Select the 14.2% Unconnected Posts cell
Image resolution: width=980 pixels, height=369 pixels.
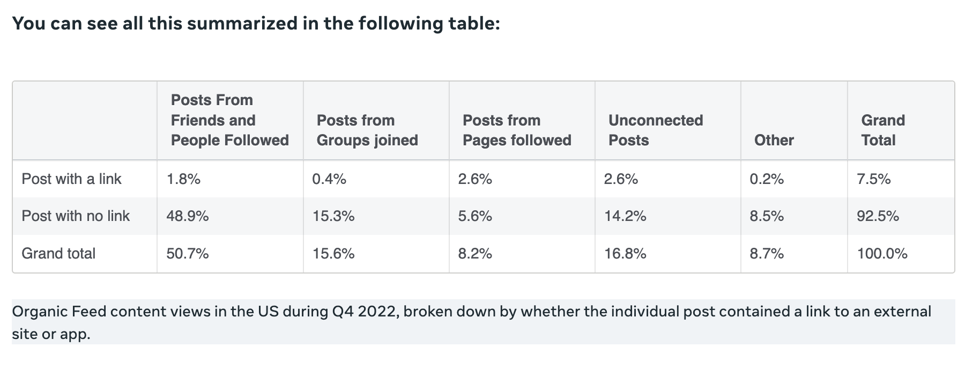(x=625, y=216)
